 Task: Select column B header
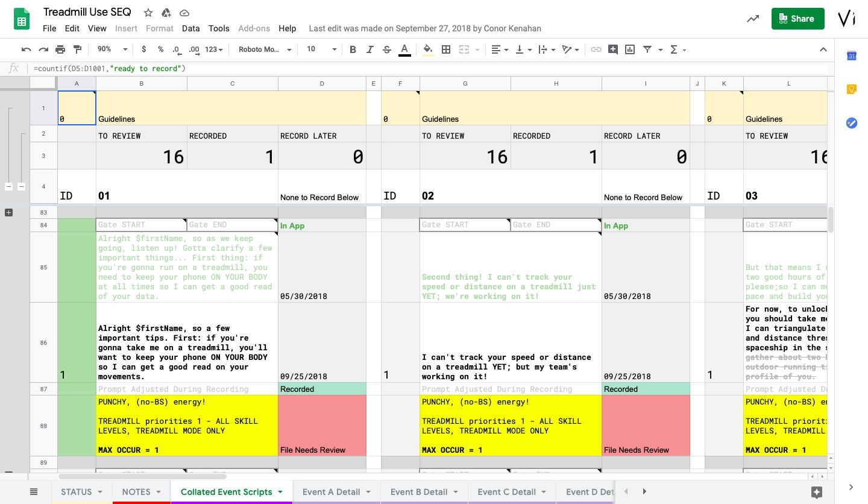click(142, 83)
